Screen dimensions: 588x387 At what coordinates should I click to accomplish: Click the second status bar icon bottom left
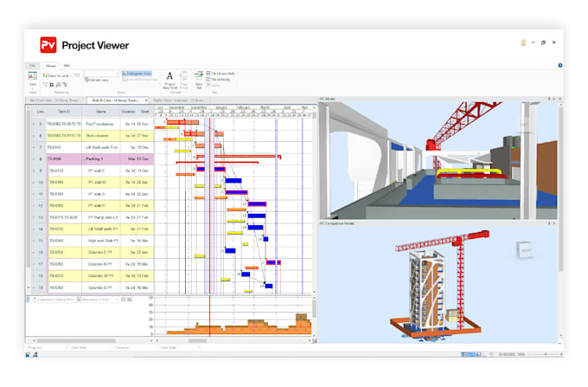click(x=35, y=354)
